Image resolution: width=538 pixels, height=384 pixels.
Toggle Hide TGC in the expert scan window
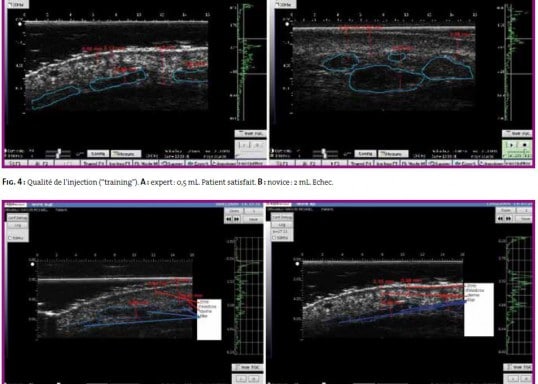pyautogui.click(x=250, y=133)
